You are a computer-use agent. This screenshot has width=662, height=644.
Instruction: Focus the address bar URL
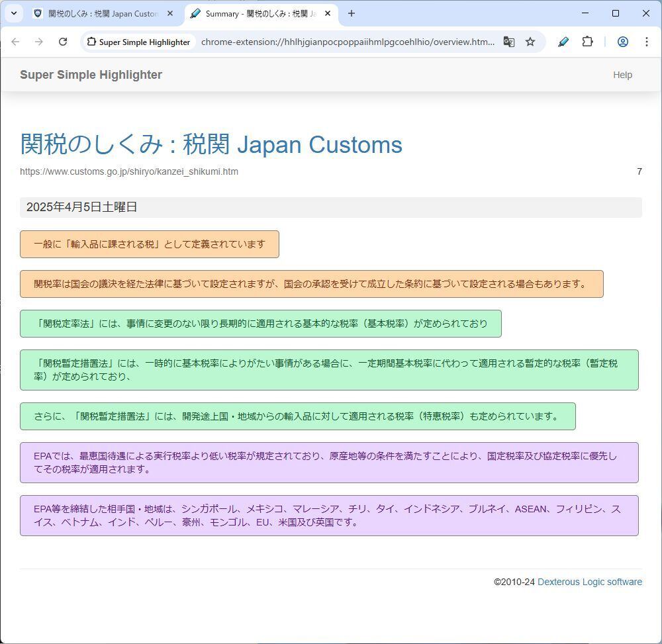348,42
